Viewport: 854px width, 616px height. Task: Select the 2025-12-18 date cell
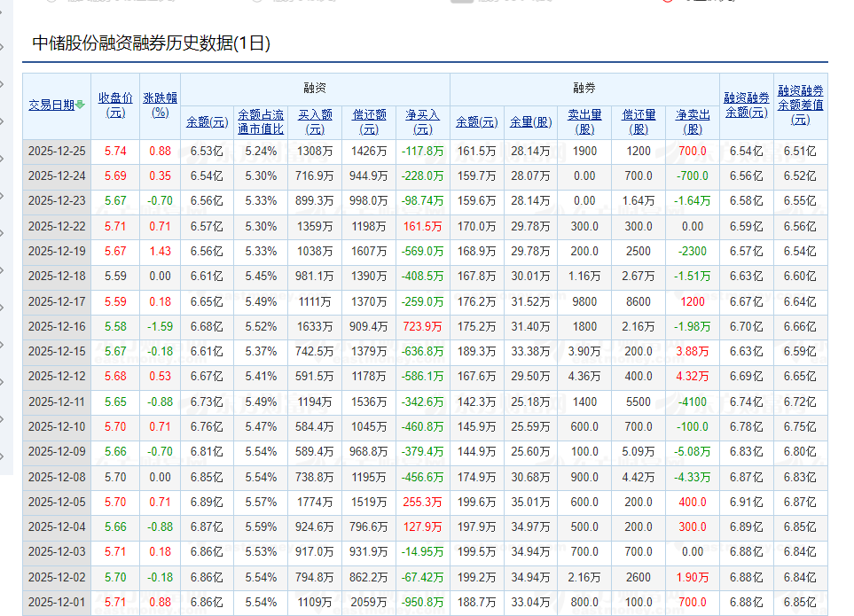click(x=57, y=277)
